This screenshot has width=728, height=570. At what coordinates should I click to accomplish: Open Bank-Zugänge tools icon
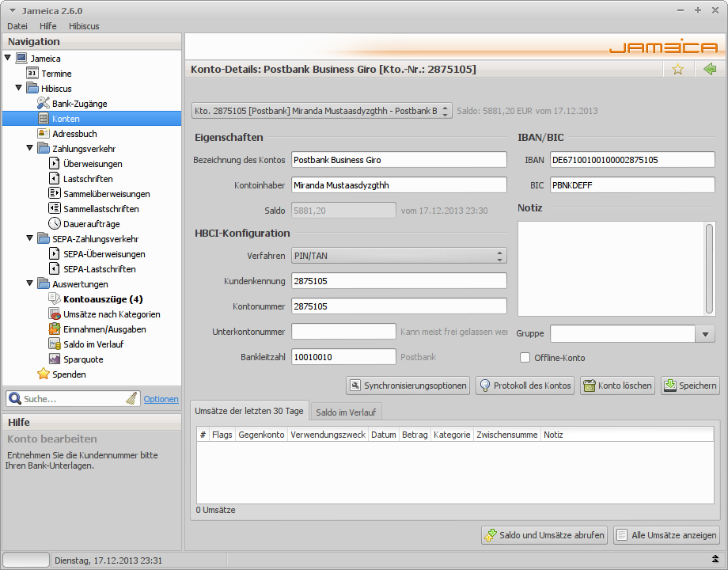coord(44,103)
